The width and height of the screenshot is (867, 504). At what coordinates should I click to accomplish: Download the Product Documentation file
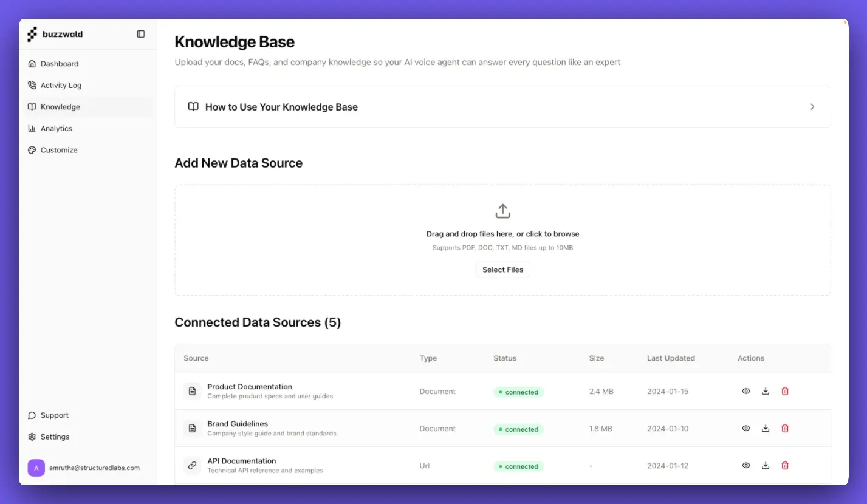click(765, 391)
